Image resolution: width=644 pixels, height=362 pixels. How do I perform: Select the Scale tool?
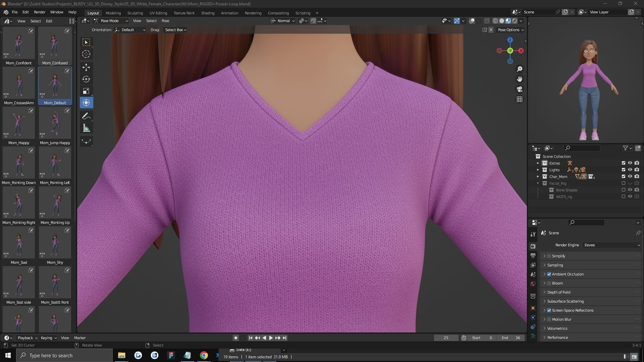[x=86, y=91]
